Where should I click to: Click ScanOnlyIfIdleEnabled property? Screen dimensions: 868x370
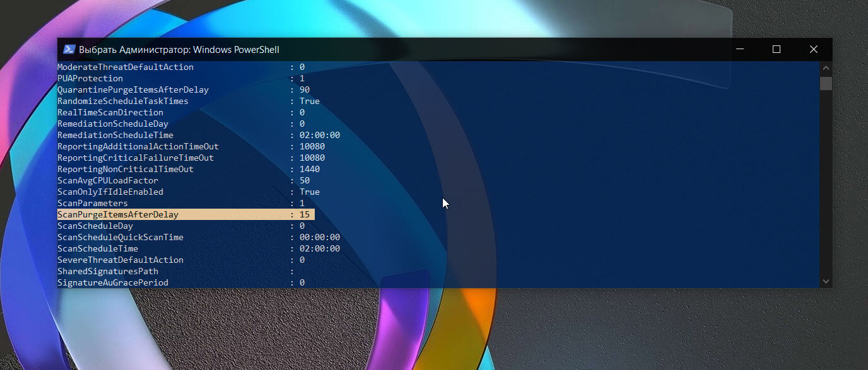pyautogui.click(x=110, y=192)
